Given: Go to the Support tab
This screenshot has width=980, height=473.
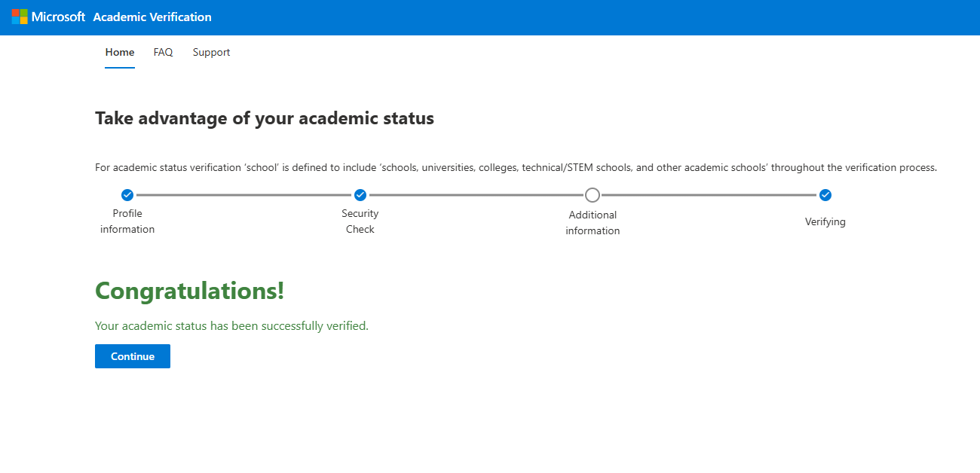Looking at the screenshot, I should point(211,53).
